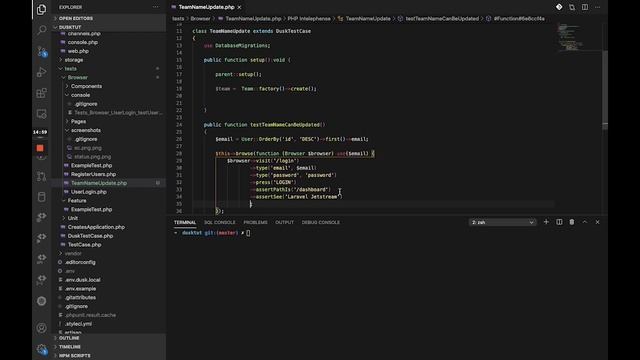Viewport: 640px width, 360px height.
Task: Switch to the Problems tab
Action: [x=256, y=222]
